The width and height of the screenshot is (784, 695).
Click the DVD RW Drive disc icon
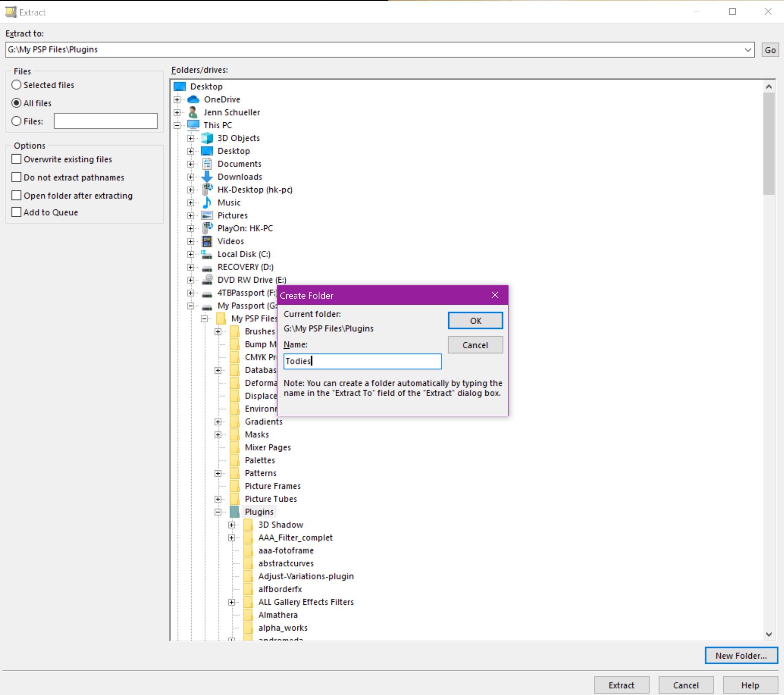click(207, 280)
